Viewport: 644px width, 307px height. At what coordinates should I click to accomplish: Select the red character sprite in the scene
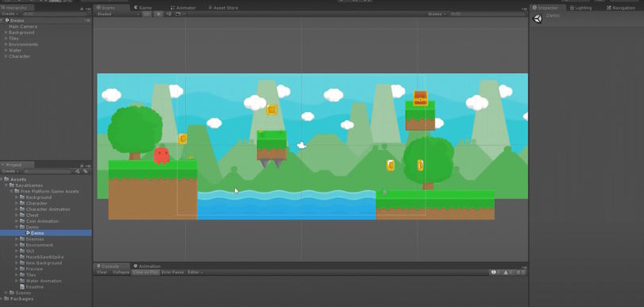pyautogui.click(x=161, y=156)
